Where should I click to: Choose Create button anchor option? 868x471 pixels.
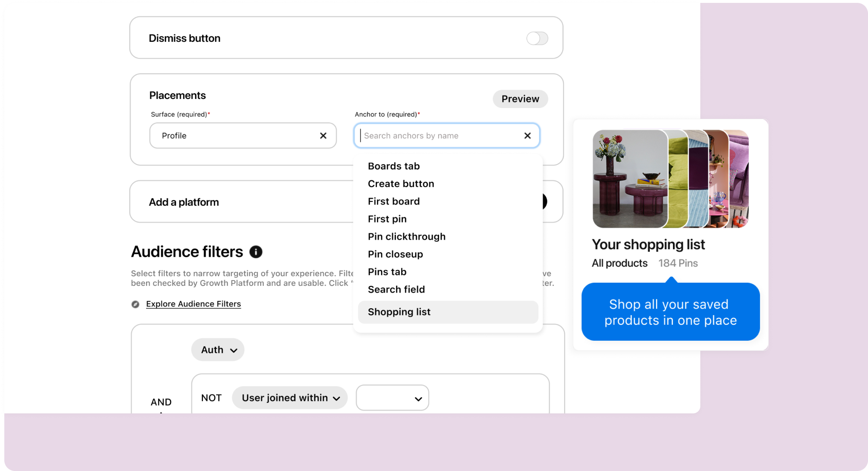(401, 184)
